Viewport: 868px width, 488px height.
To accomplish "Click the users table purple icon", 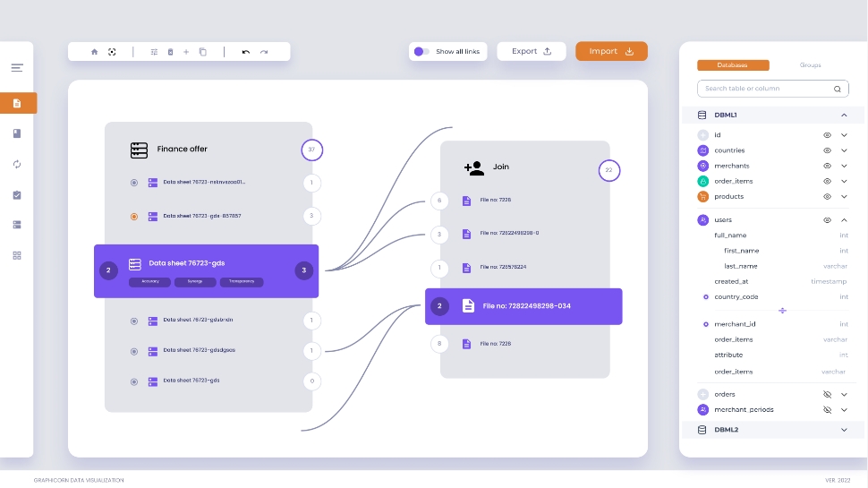I will [703, 220].
